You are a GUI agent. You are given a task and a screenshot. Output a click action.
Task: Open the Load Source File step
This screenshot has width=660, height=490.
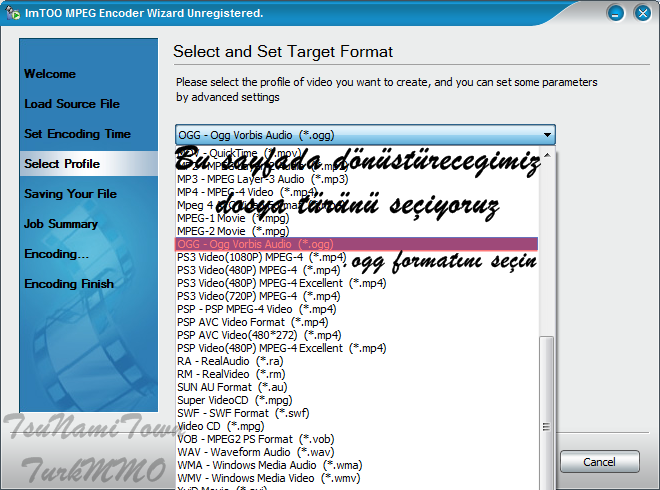72,104
